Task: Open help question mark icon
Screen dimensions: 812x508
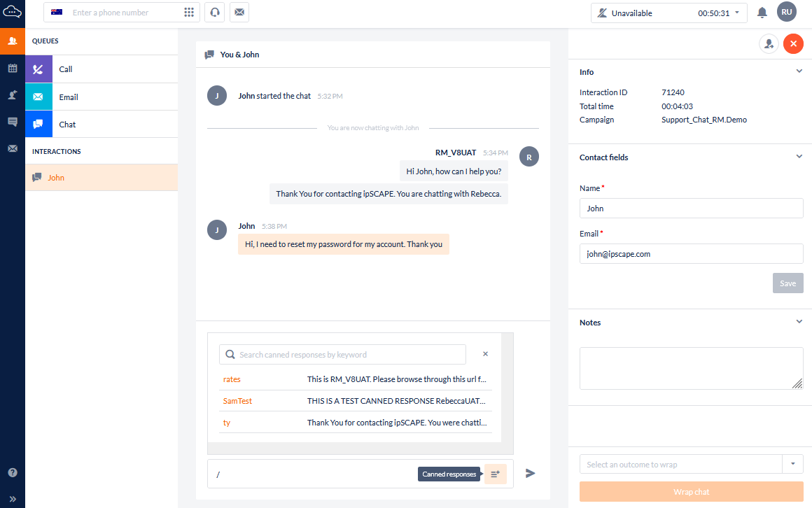Action: click(13, 472)
